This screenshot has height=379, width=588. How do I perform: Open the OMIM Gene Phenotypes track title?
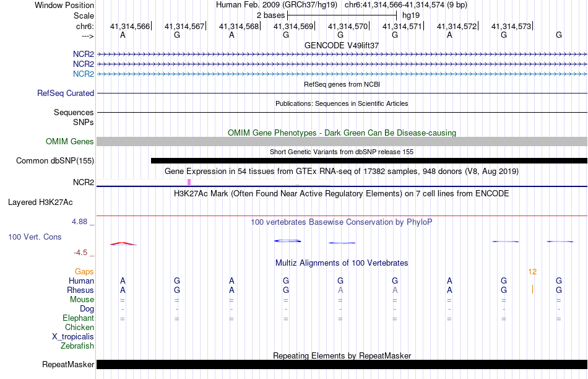(342, 133)
